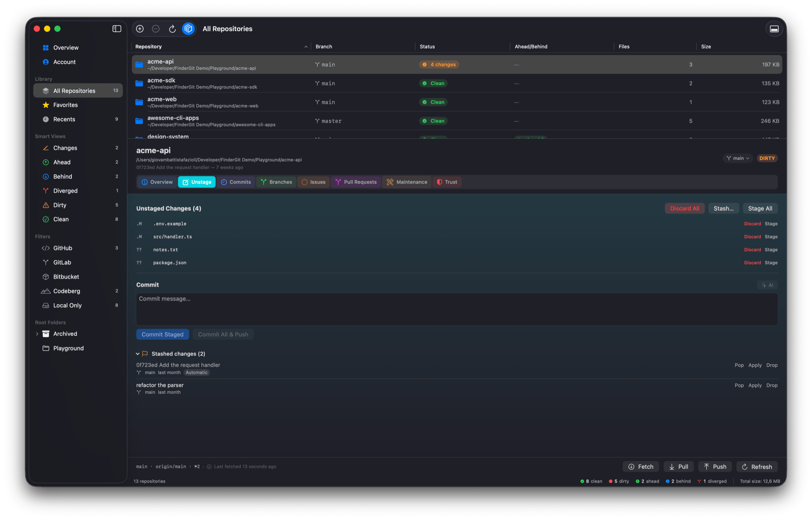Click the AI commit message button
Image resolution: width=812 pixels, height=520 pixels.
[x=767, y=285]
